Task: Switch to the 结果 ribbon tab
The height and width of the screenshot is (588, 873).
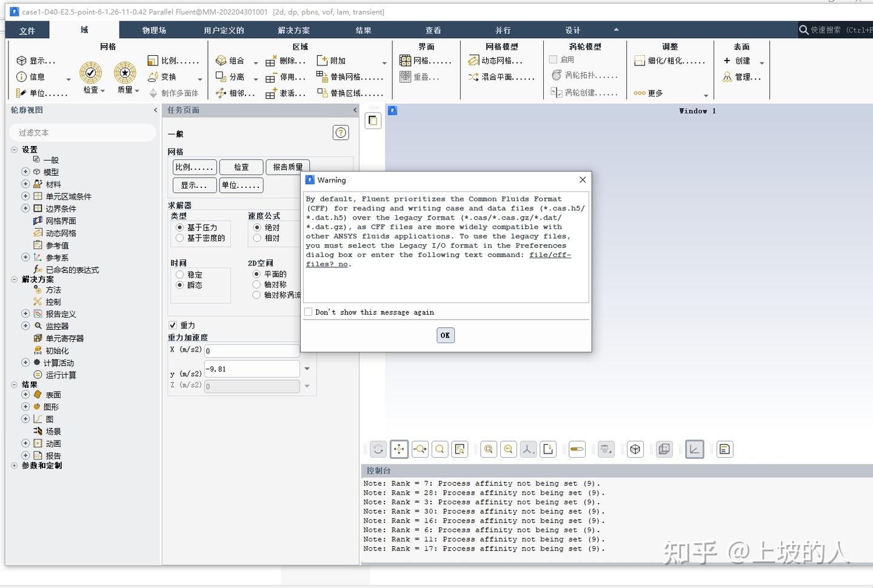Action: (x=363, y=30)
